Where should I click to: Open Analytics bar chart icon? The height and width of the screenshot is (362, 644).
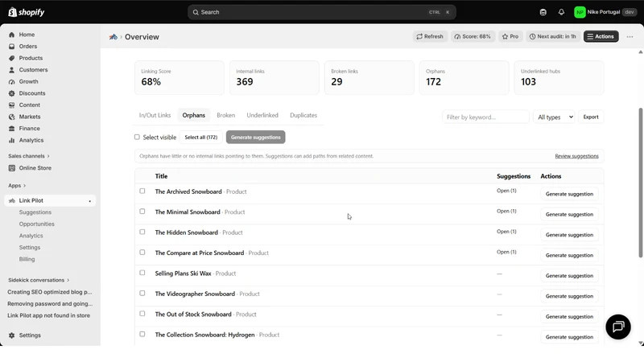click(11, 140)
